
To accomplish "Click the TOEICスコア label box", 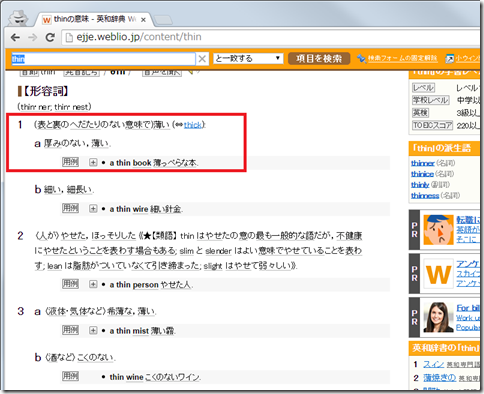I will point(432,125).
